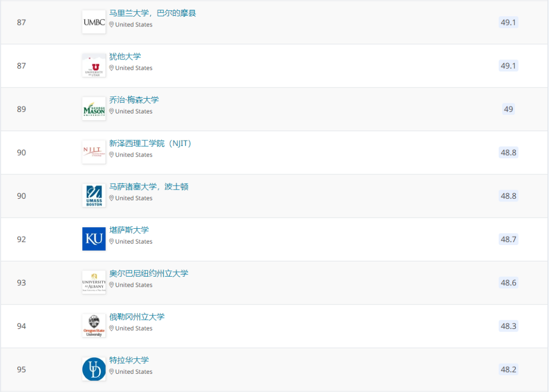Screen dimensions: 549x392
Task: Click rank number 89
Action: [21, 109]
